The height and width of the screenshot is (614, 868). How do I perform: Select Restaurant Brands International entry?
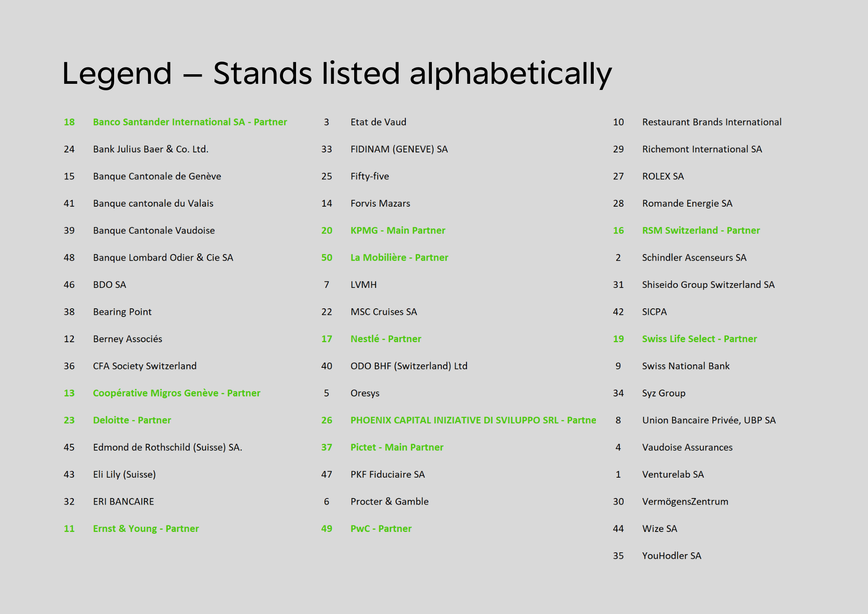711,122
